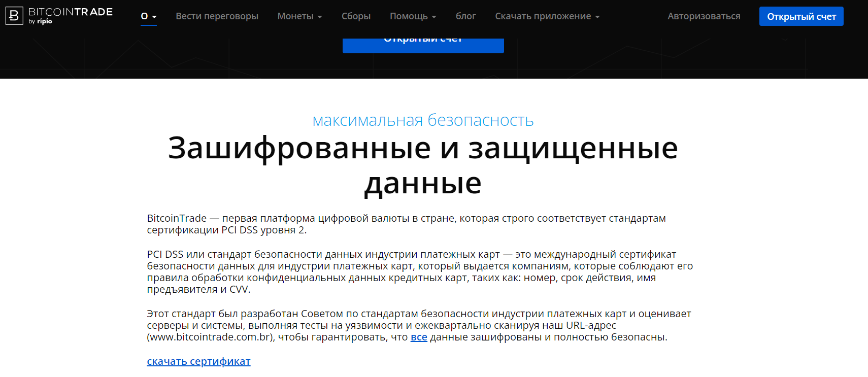Click paragraph starting 'Этот стандарт был разработан'

419,325
